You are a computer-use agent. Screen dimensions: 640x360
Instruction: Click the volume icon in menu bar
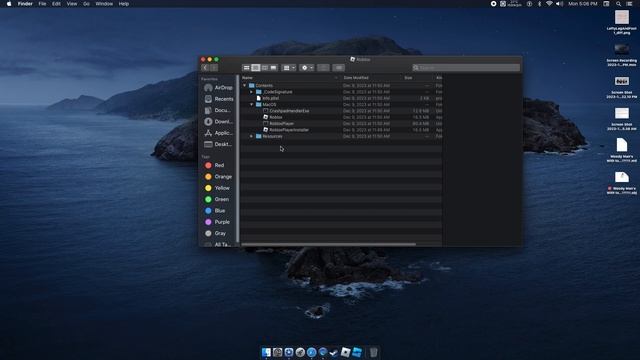coord(560,4)
